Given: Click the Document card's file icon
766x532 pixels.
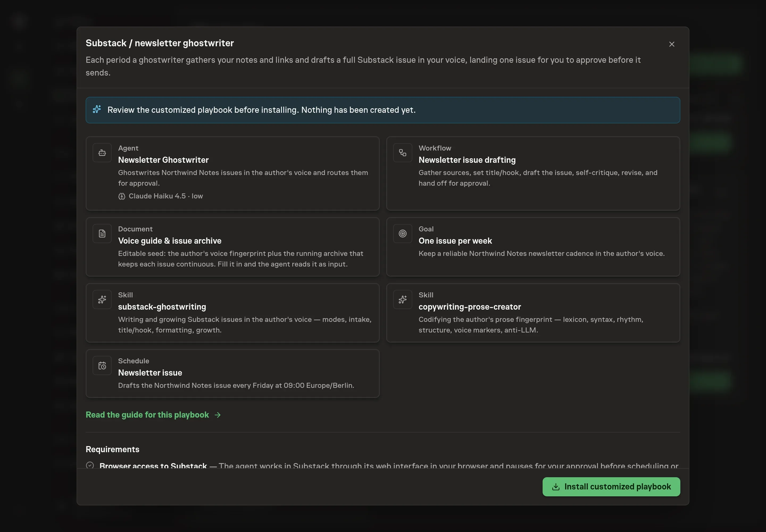Looking at the screenshot, I should coord(102,234).
